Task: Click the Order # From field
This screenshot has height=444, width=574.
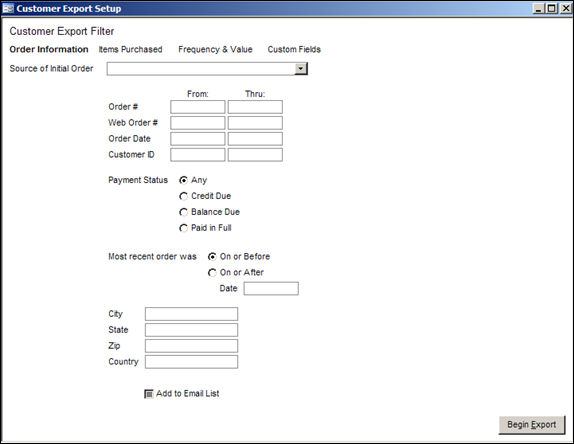Action: pyautogui.click(x=198, y=107)
